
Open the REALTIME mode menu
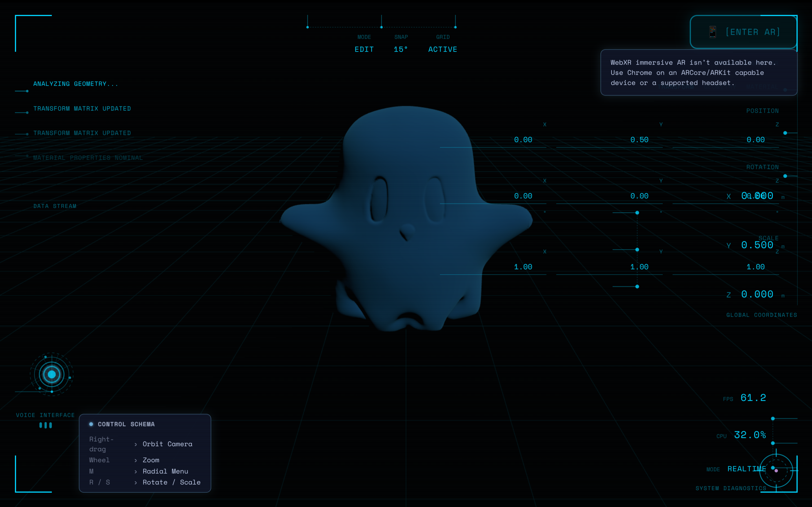pos(747,468)
